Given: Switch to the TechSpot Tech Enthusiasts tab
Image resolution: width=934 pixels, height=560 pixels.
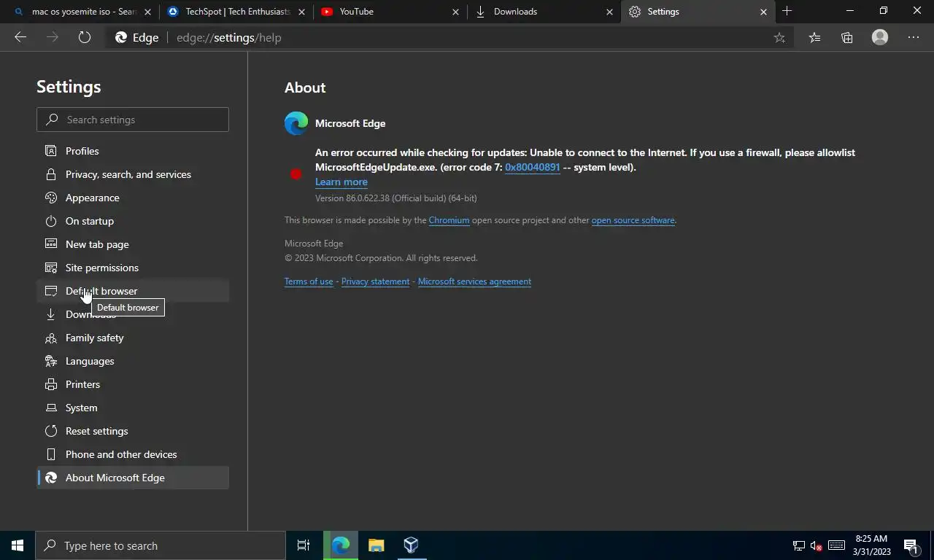Looking at the screenshot, I should (x=236, y=12).
